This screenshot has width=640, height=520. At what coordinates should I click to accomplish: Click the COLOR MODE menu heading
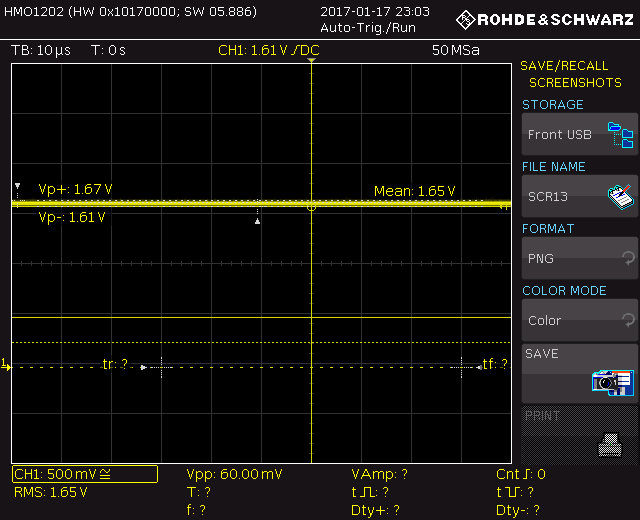click(x=564, y=291)
